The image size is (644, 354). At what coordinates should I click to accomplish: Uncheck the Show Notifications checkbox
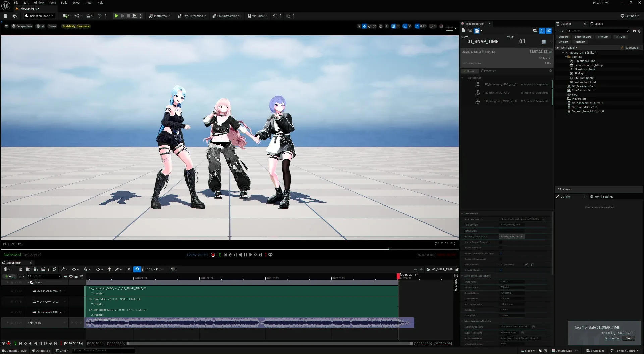click(501, 270)
